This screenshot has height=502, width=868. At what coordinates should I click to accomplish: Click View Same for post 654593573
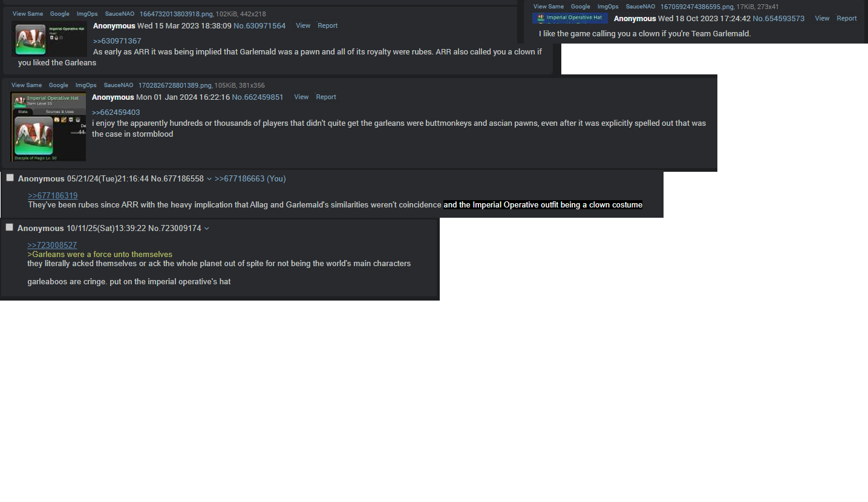[x=549, y=7]
